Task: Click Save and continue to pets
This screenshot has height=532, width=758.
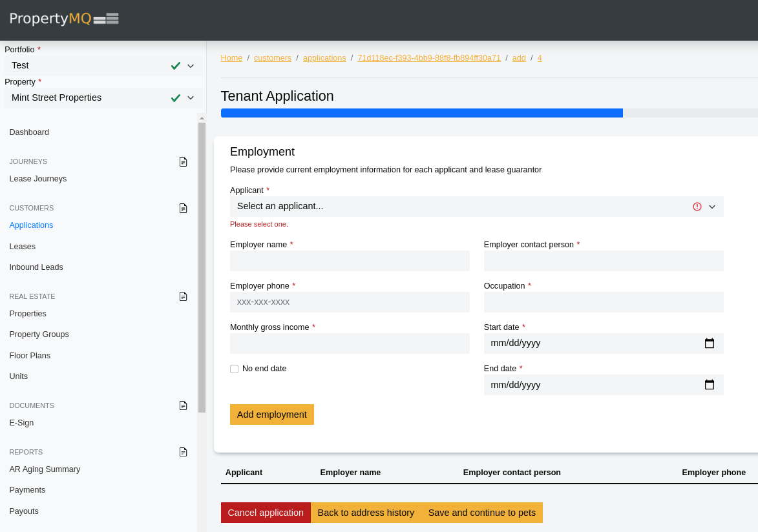Action: [481, 513]
